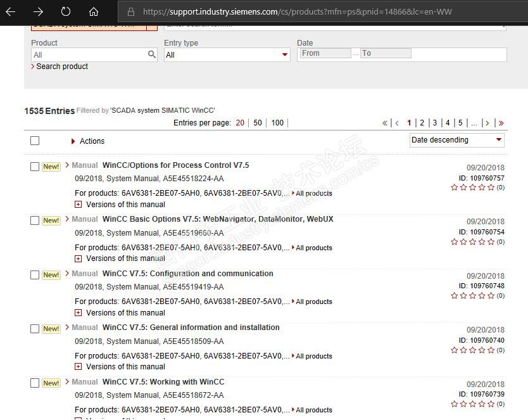The width and height of the screenshot is (528, 420).
Task: Go to results page 5
Action: [460, 123]
